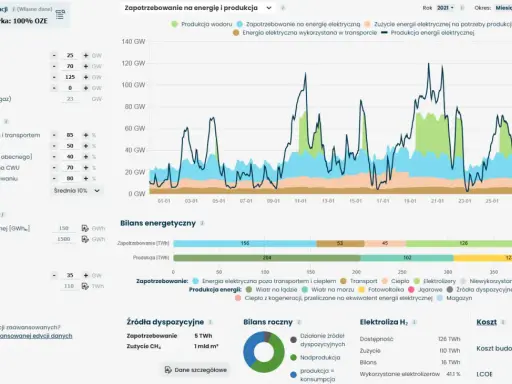
Task: Decrease the 80 % value with minus
Action: [54, 178]
